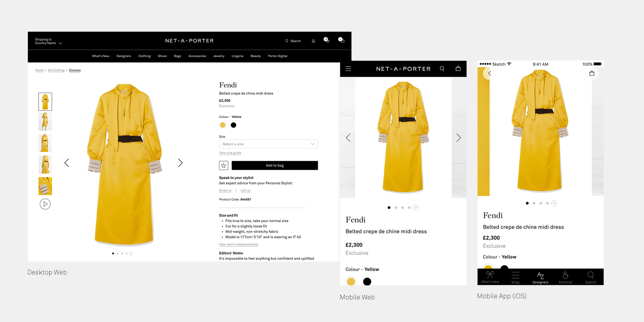Open the Beauty menu in Desktop Web
Image resolution: width=644 pixels, height=322 pixels.
tap(256, 56)
